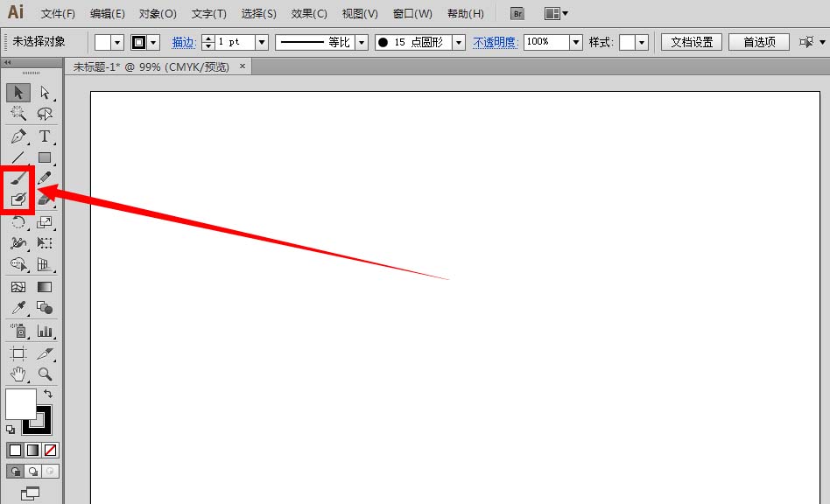Close the 未标题-1 document tab
830x504 pixels.
[x=243, y=66]
